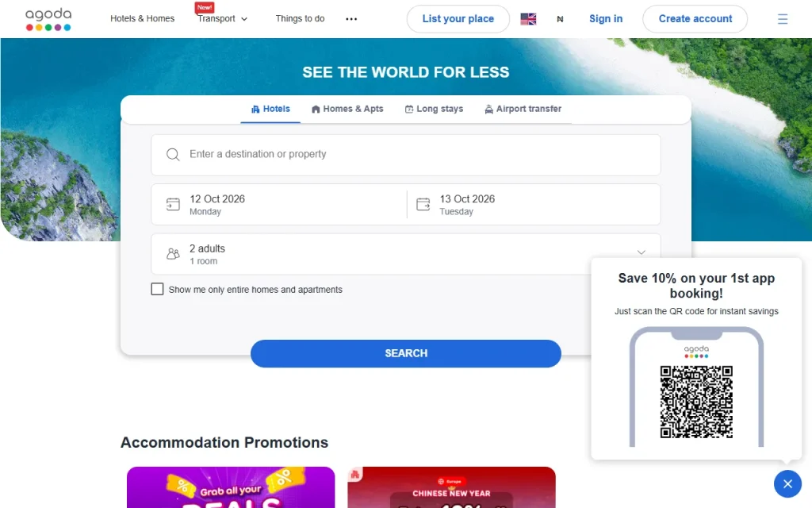
Task: Open the '2 adults 1 room' selector
Action: pos(405,254)
